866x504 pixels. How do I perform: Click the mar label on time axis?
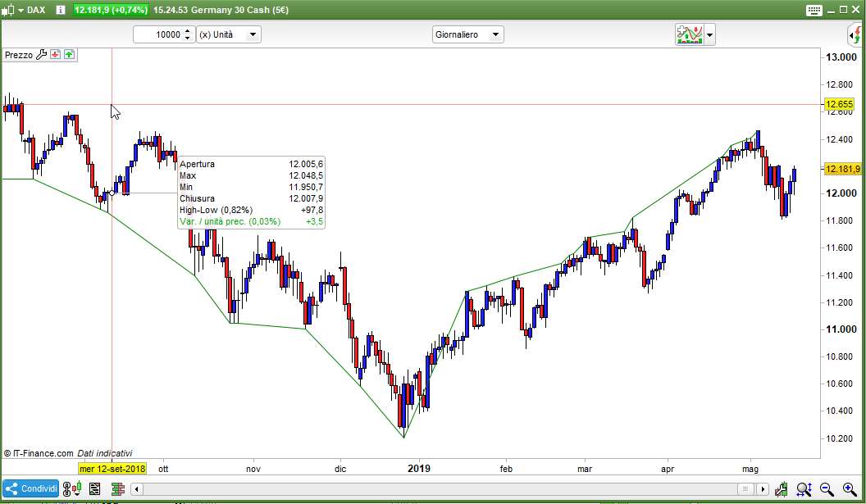pyautogui.click(x=585, y=469)
